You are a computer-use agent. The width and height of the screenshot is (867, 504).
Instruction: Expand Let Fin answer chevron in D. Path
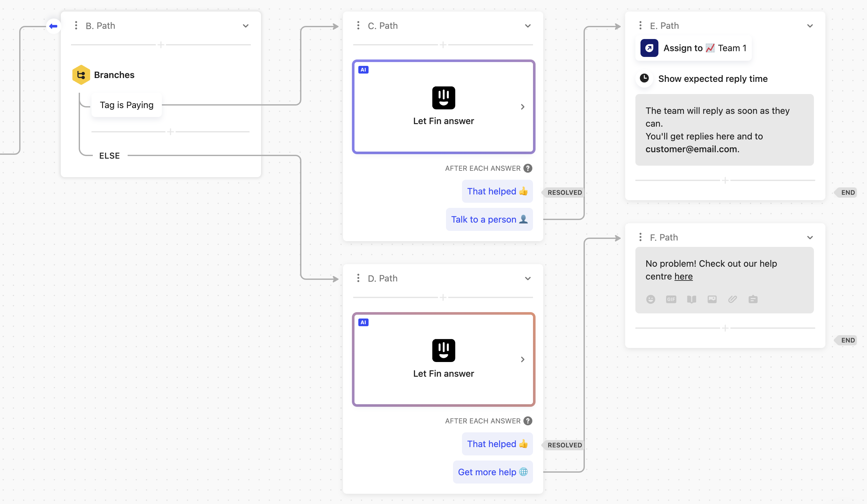click(523, 359)
